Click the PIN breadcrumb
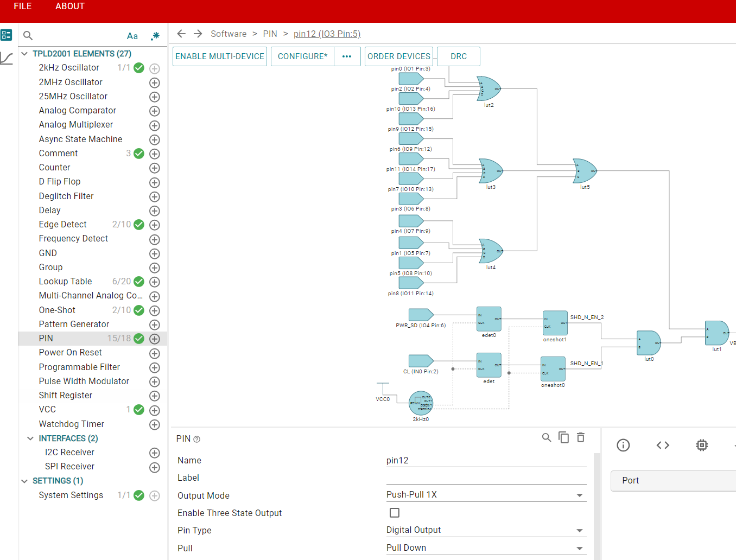 tap(270, 34)
